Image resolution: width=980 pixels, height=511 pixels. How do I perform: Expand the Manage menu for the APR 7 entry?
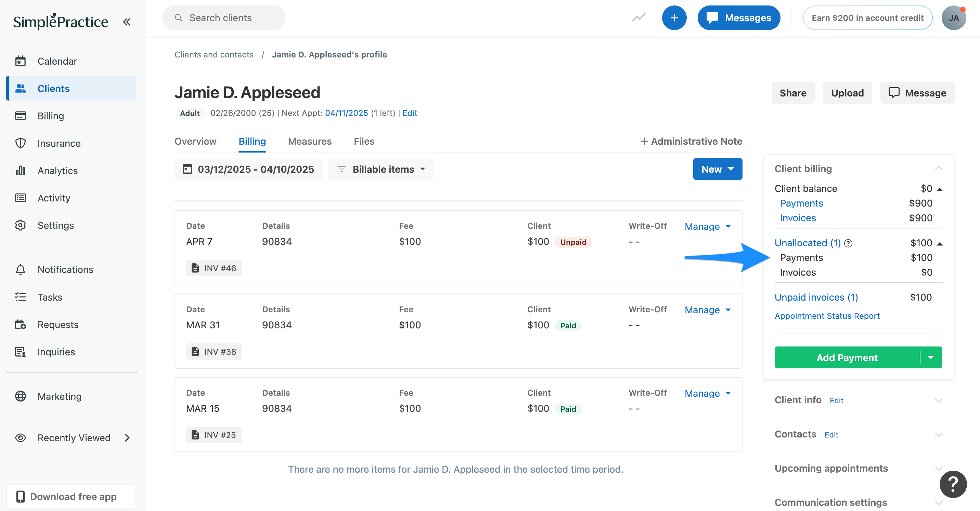click(x=707, y=226)
